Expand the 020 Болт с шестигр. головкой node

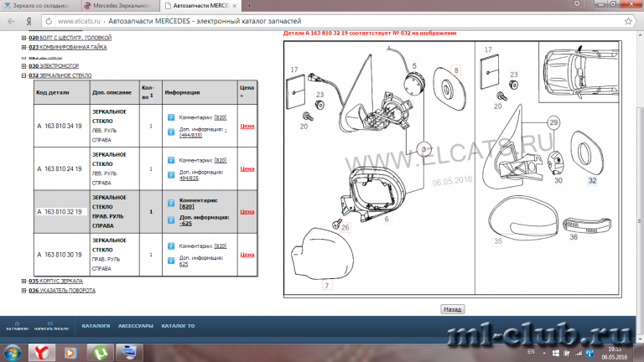pyautogui.click(x=23, y=38)
